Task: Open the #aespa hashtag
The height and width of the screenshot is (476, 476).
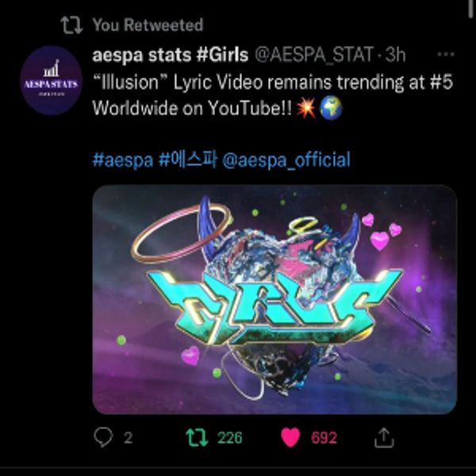Action: [x=123, y=160]
